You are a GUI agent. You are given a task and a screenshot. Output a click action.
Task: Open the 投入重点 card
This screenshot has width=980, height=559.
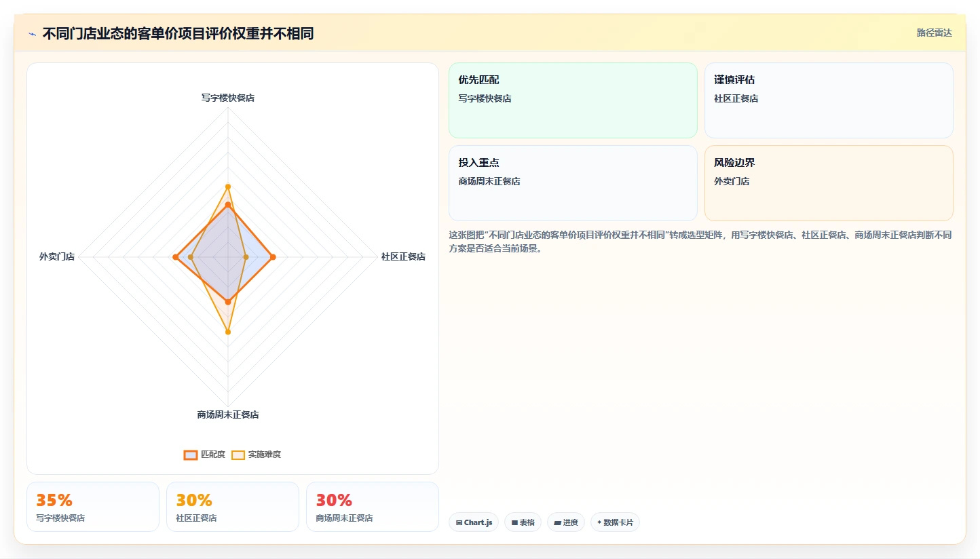(573, 183)
